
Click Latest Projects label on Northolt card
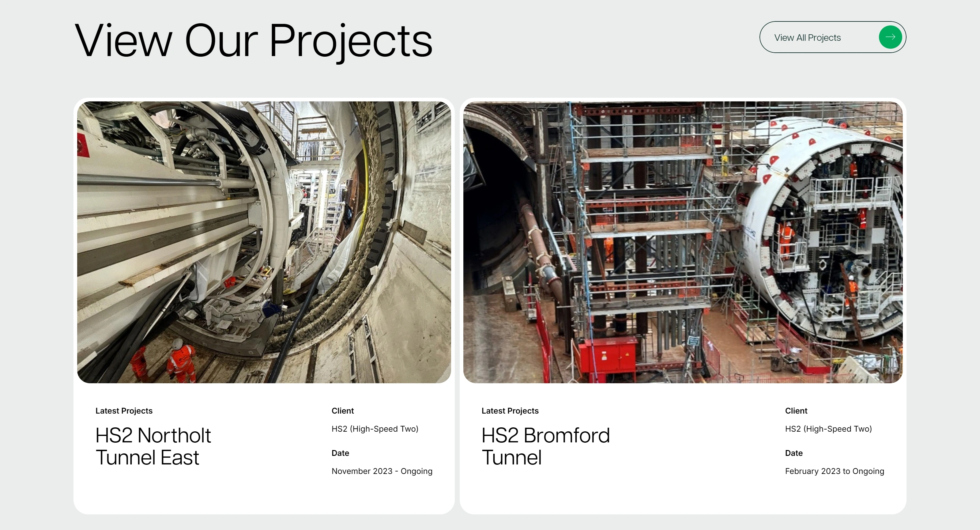point(124,411)
